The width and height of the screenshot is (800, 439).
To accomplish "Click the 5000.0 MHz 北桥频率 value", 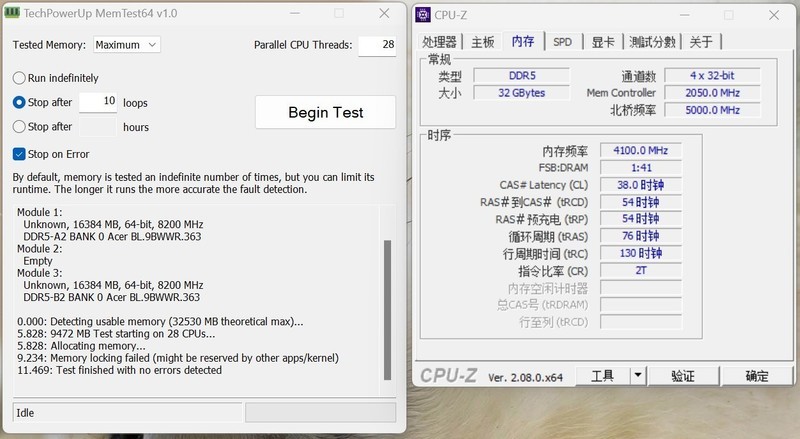I will 712,110.
